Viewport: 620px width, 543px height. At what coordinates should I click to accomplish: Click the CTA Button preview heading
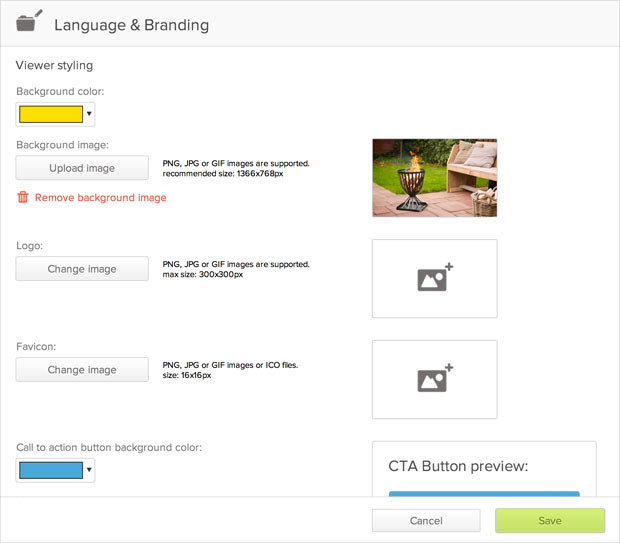[x=458, y=466]
